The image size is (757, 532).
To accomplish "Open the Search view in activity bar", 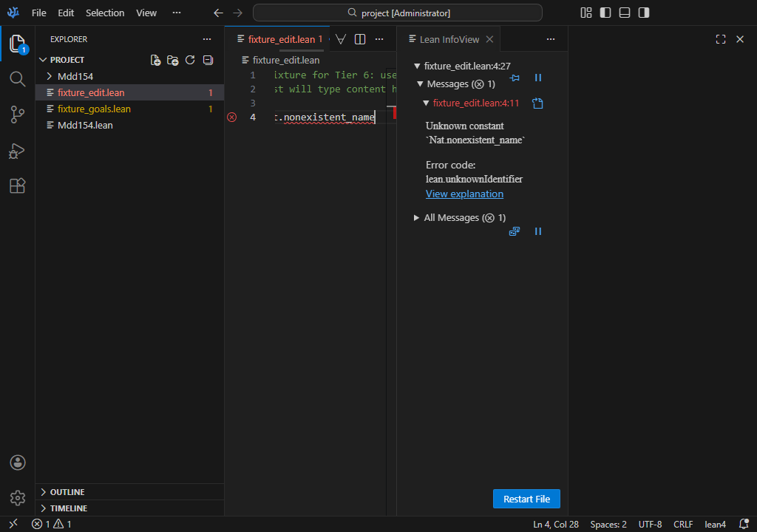I will pyautogui.click(x=17, y=79).
